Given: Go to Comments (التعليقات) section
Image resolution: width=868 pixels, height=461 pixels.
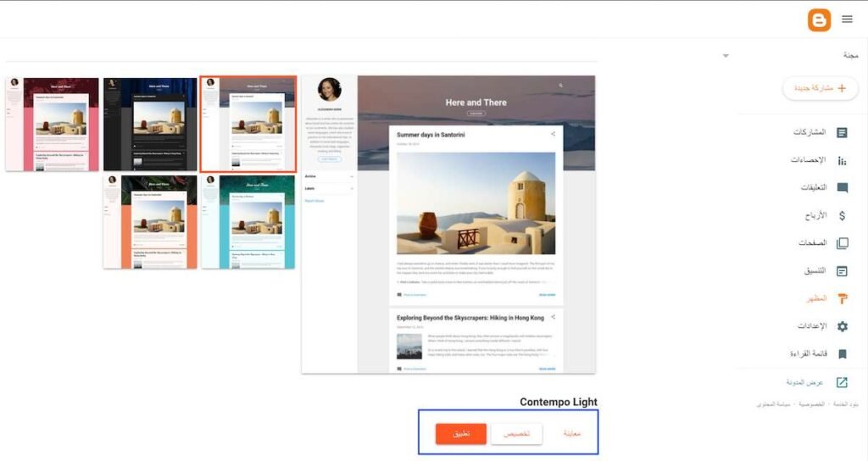Looking at the screenshot, I should (842, 188).
